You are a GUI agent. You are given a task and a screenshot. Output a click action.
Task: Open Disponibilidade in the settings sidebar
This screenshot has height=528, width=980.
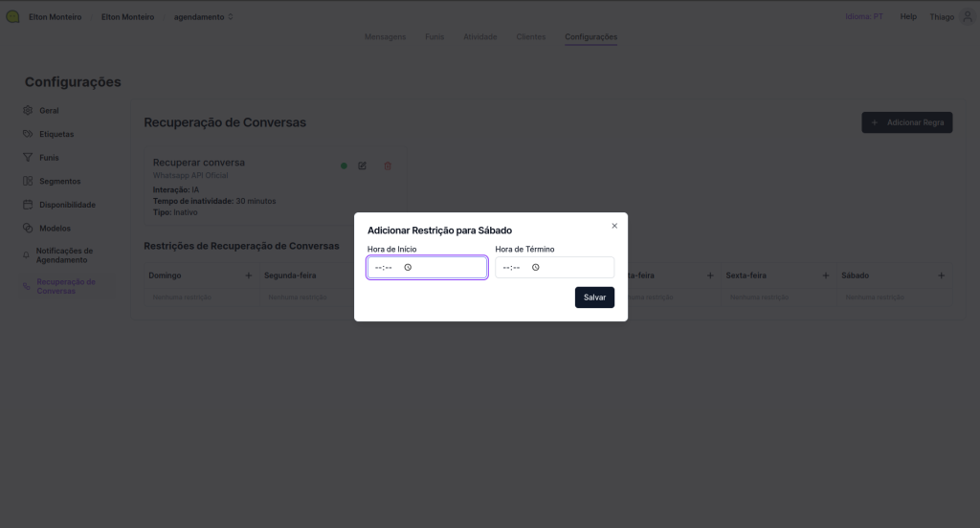(67, 205)
